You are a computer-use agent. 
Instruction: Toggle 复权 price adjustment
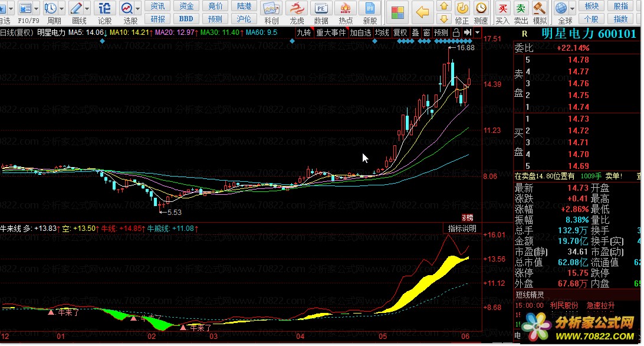pos(400,32)
